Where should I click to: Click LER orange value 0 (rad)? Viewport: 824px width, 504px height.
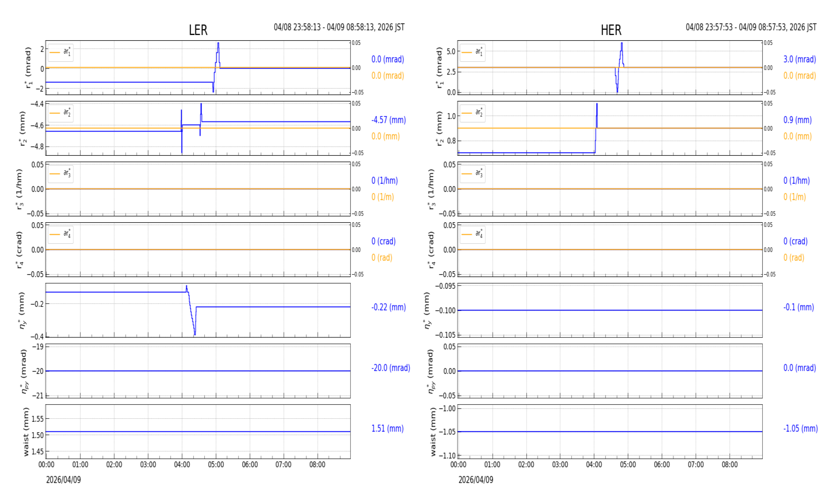pyautogui.click(x=382, y=258)
